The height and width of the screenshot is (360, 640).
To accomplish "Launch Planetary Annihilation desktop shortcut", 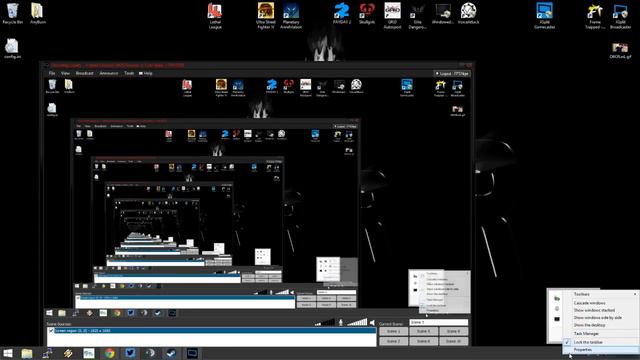I will tap(291, 16).
